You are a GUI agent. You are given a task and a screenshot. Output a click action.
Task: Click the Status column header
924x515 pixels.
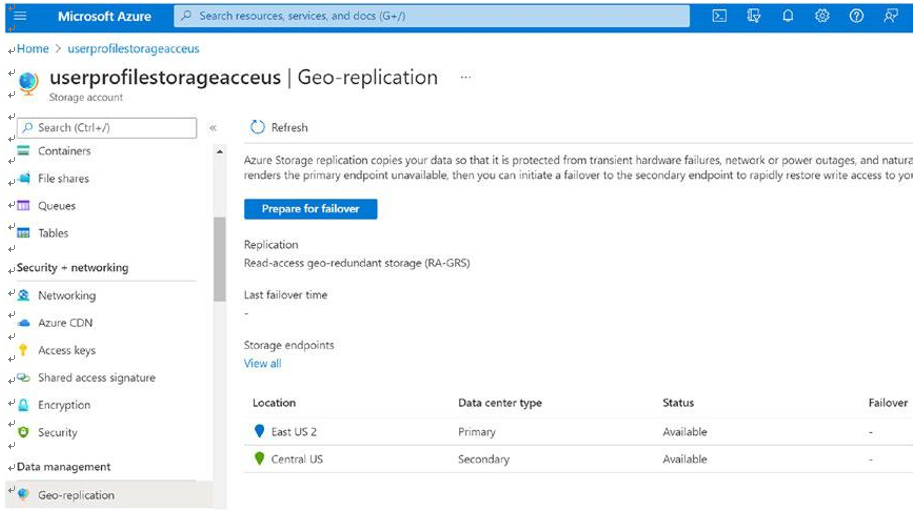678,402
